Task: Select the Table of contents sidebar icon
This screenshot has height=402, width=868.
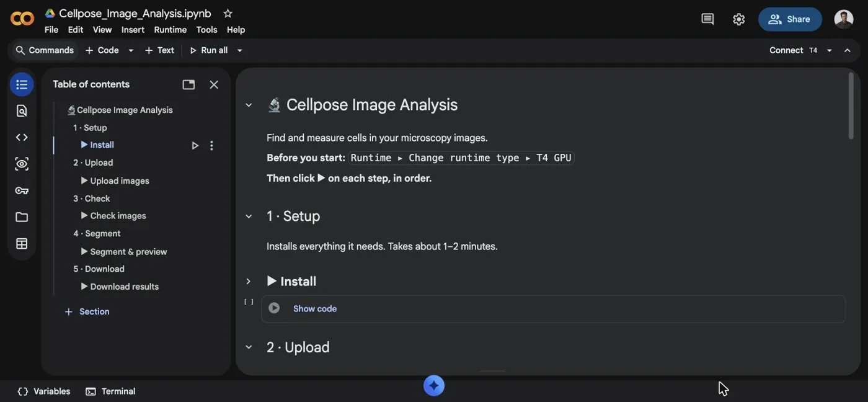Action: coord(22,84)
